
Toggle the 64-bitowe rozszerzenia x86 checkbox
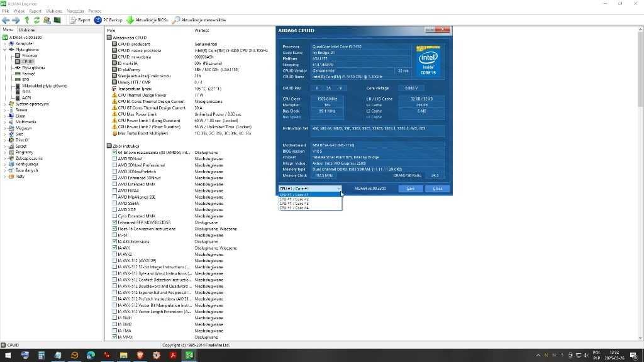point(114,152)
